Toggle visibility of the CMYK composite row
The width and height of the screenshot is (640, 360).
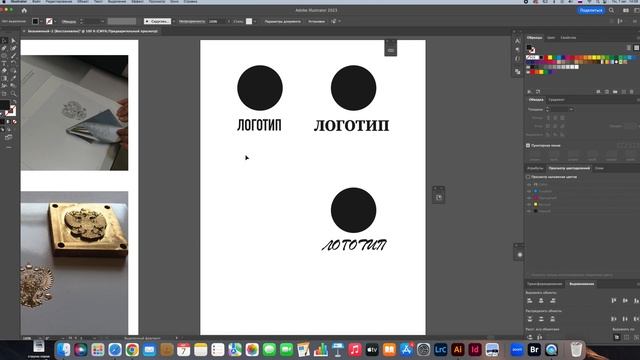click(529, 184)
